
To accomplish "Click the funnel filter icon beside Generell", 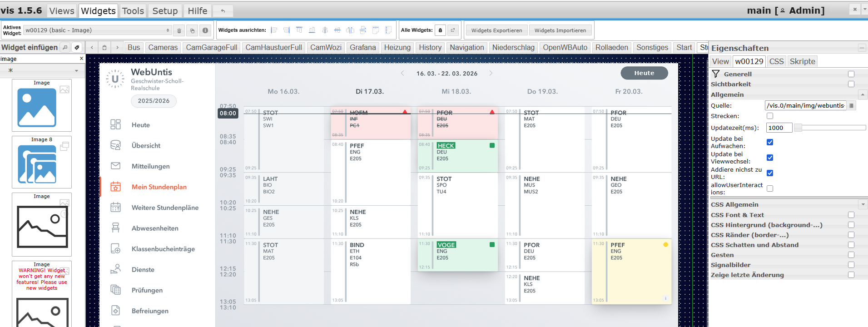I will [716, 74].
